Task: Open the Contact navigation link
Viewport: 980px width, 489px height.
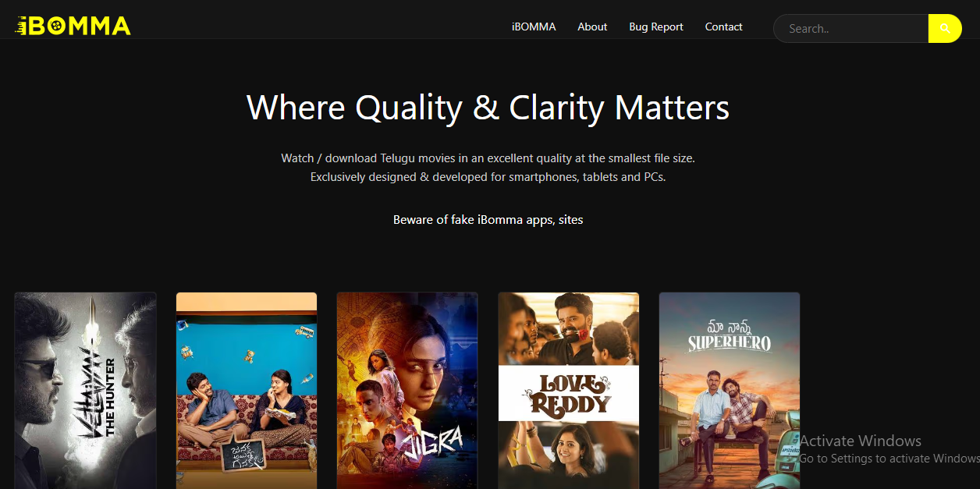Action: tap(723, 27)
